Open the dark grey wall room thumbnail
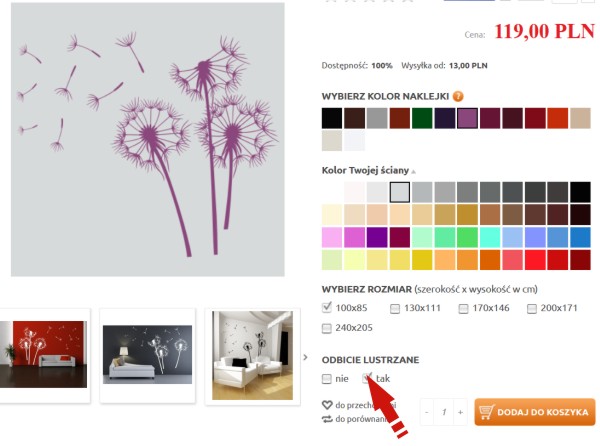Image resolution: width=600 pixels, height=446 pixels. [147, 355]
